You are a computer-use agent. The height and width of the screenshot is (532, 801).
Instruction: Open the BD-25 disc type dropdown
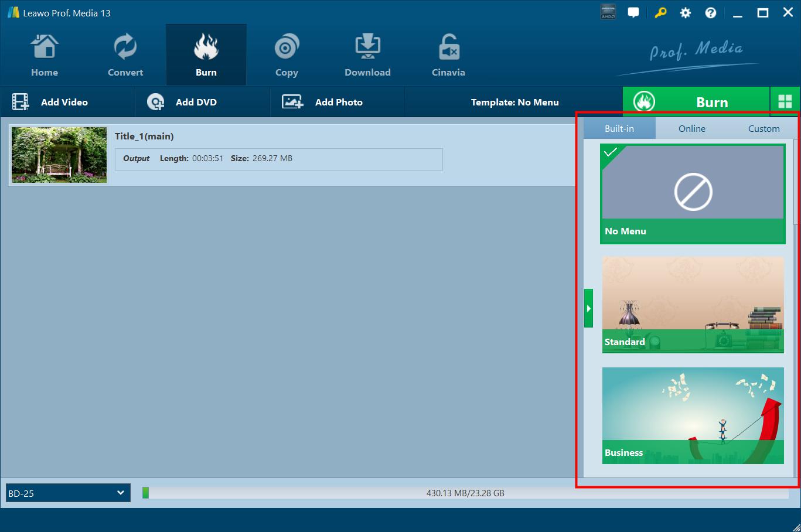[x=68, y=493]
